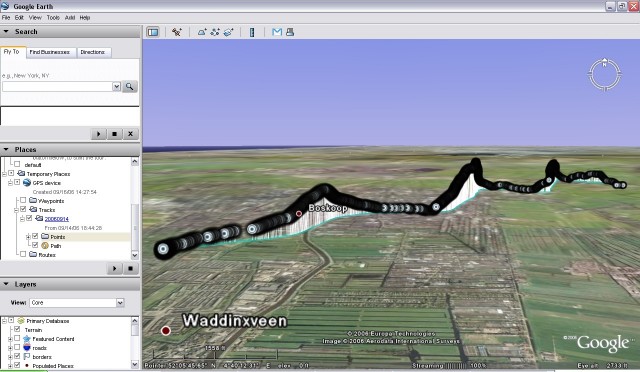Stop the search results tour

pyautogui.click(x=114, y=134)
